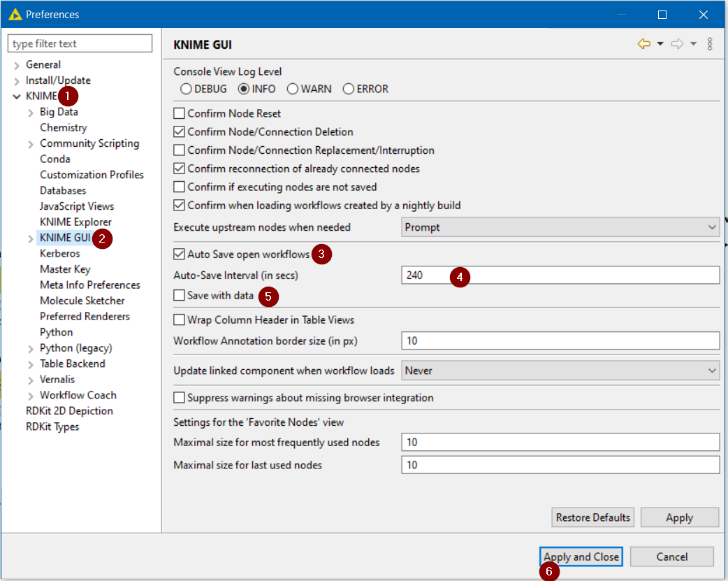
Task: Open Preferred Renderers page
Action: [x=85, y=317]
